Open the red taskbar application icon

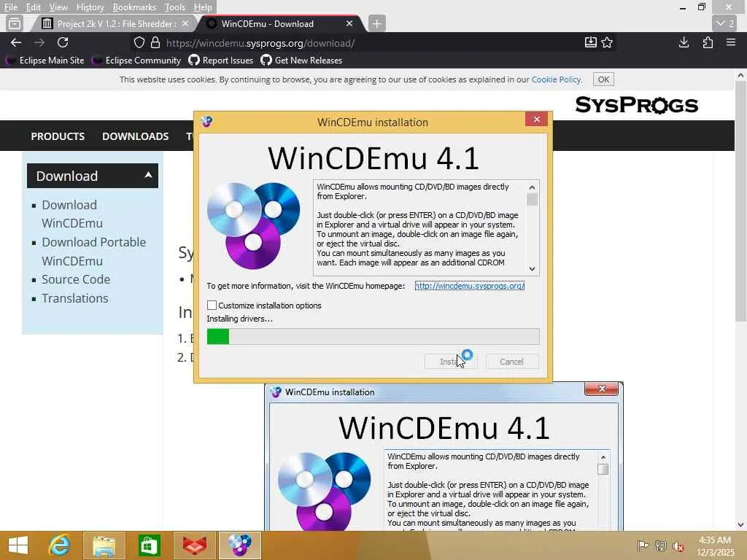click(x=194, y=545)
